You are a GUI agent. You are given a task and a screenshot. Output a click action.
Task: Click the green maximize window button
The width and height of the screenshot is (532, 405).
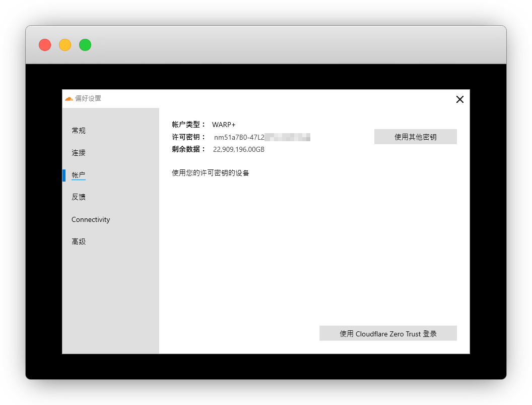85,45
